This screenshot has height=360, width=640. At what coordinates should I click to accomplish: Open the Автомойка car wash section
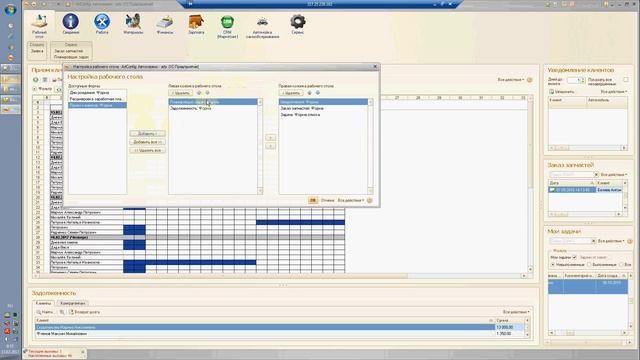[262, 26]
